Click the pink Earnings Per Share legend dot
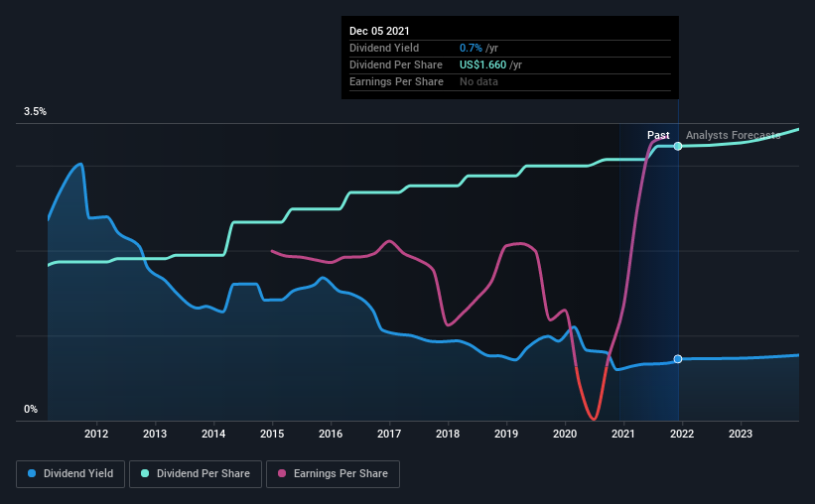 [x=282, y=473]
